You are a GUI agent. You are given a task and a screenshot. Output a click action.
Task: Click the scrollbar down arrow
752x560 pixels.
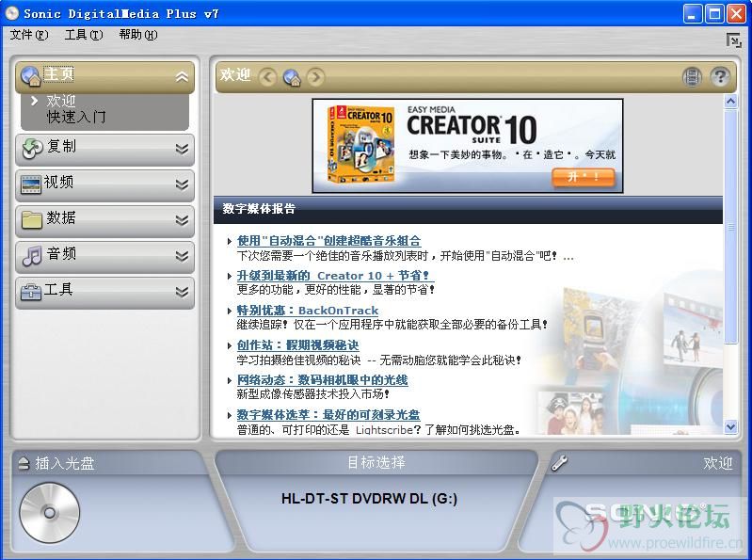tap(730, 426)
